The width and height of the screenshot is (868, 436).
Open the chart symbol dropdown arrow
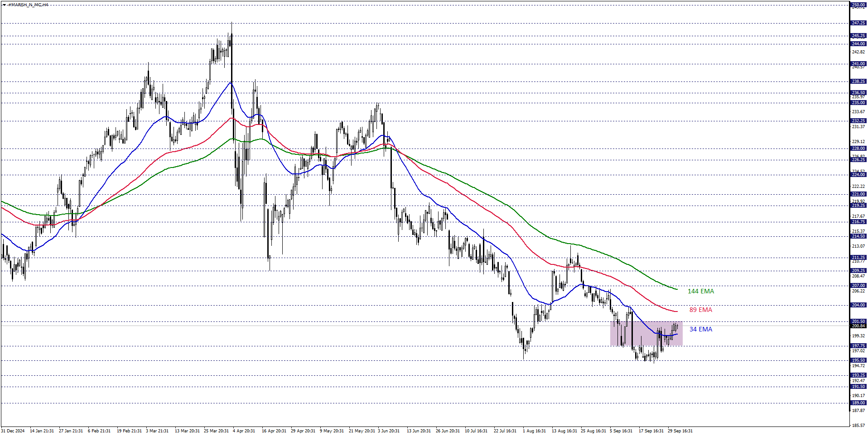4,5
